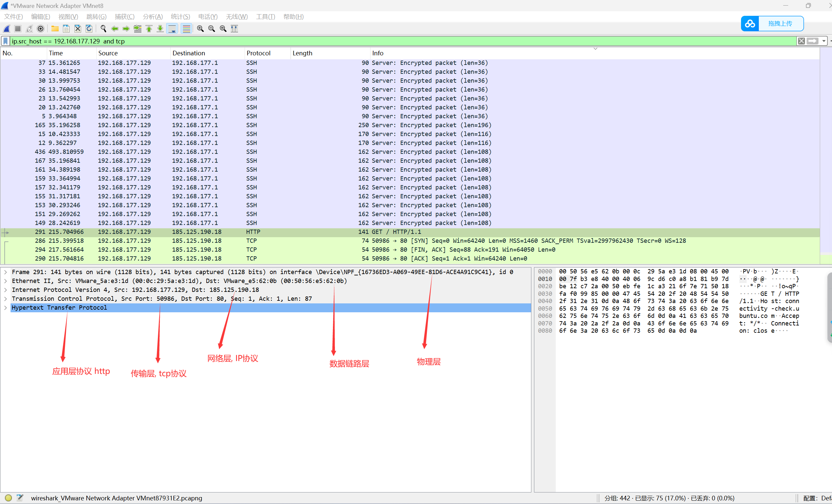This screenshot has width=832, height=504.
Task: Open the 帮助(H) menu
Action: [x=293, y=16]
